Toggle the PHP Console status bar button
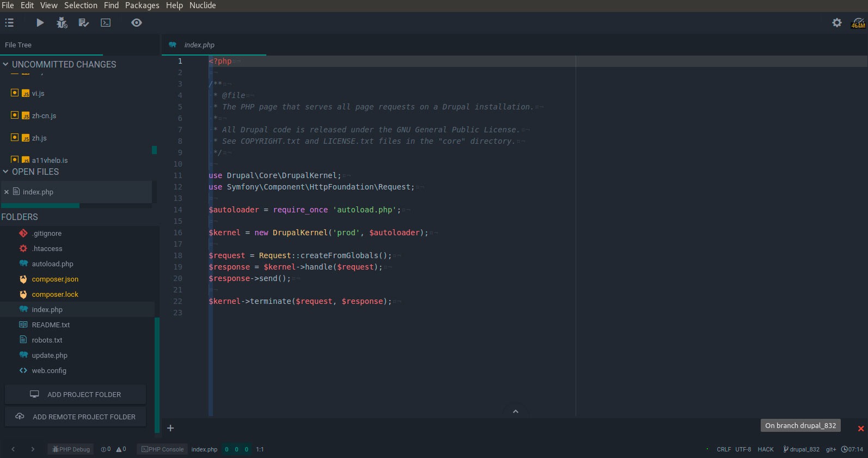The image size is (868, 458). [162, 449]
